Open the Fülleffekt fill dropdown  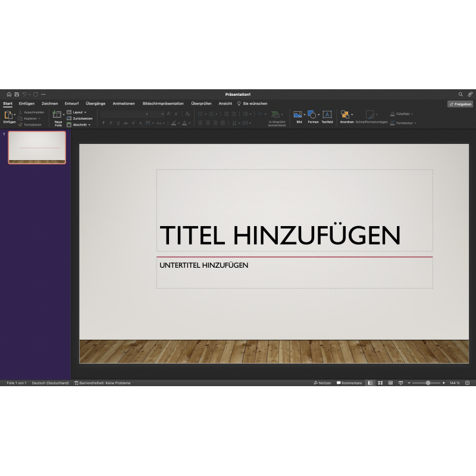click(x=402, y=114)
